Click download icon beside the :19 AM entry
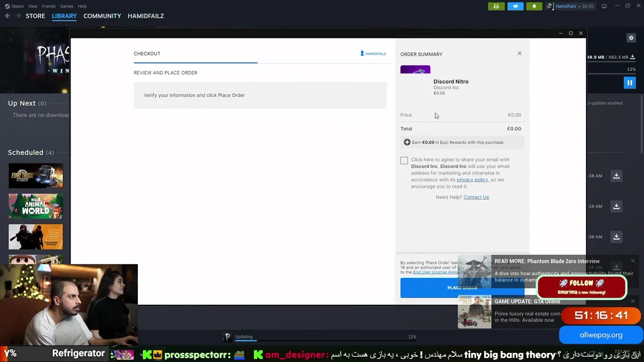 616,206
